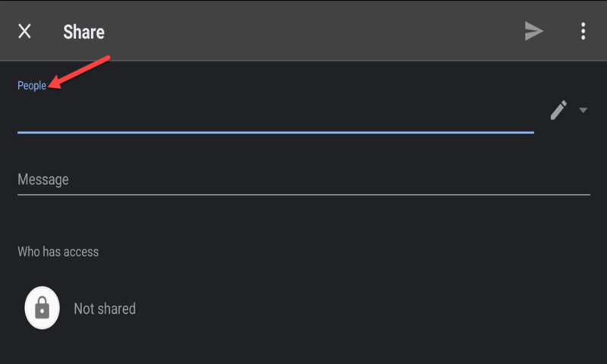
Task: Select the Not shared access status
Action: click(105, 309)
